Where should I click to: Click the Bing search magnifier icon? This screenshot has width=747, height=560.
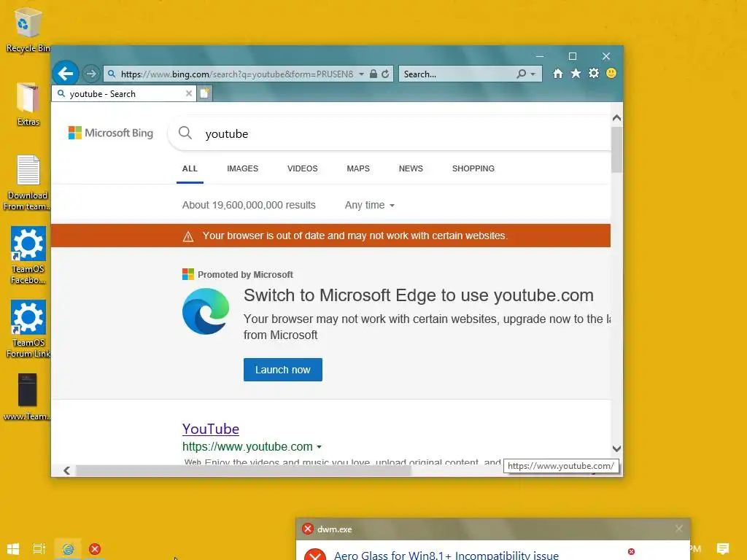(185, 133)
